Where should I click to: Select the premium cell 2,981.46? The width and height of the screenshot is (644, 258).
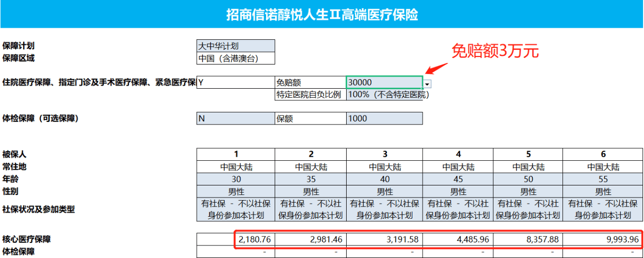tap(311, 239)
